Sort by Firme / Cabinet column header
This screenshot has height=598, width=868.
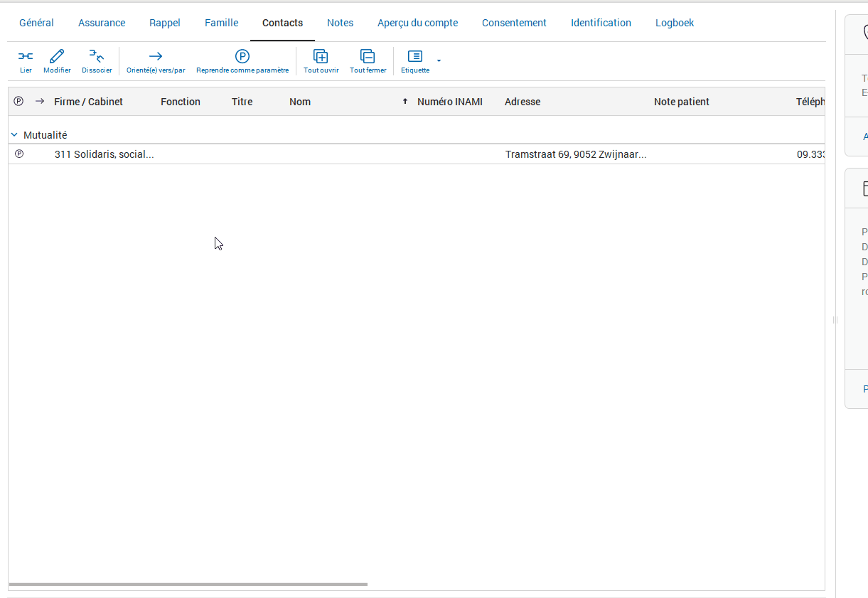pos(88,102)
